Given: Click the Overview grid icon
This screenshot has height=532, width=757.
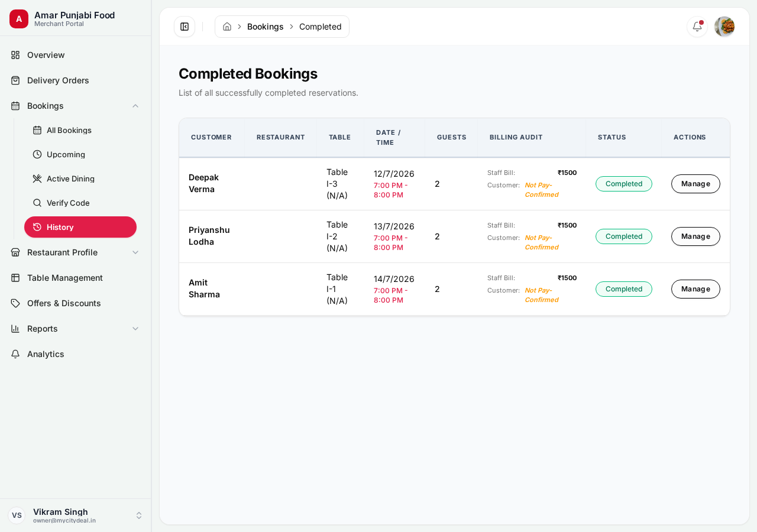Looking at the screenshot, I should 15,55.
